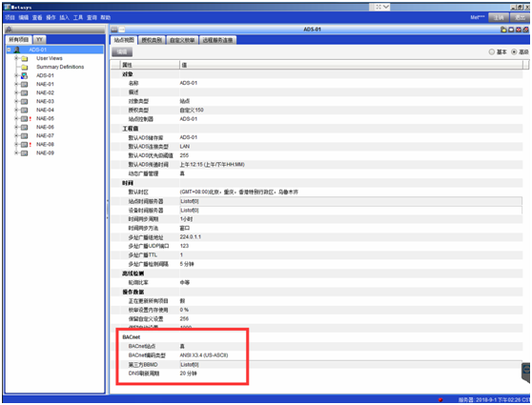
Task: Select NAE-03 in the navigation tree
Action: pos(45,101)
